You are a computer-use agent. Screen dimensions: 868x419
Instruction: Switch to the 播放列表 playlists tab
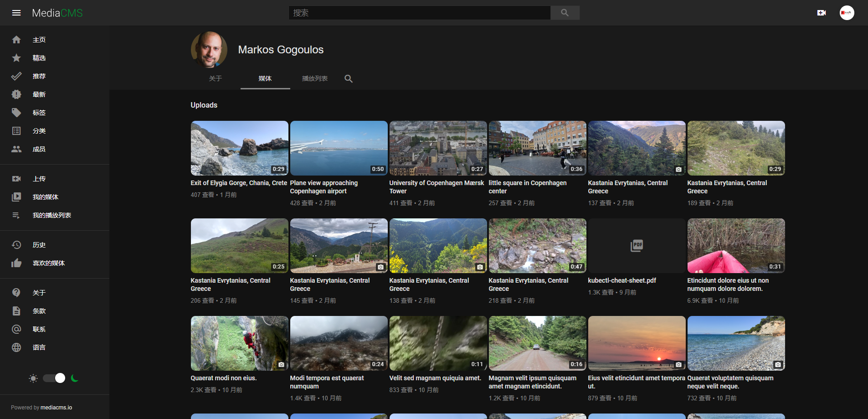click(x=314, y=78)
